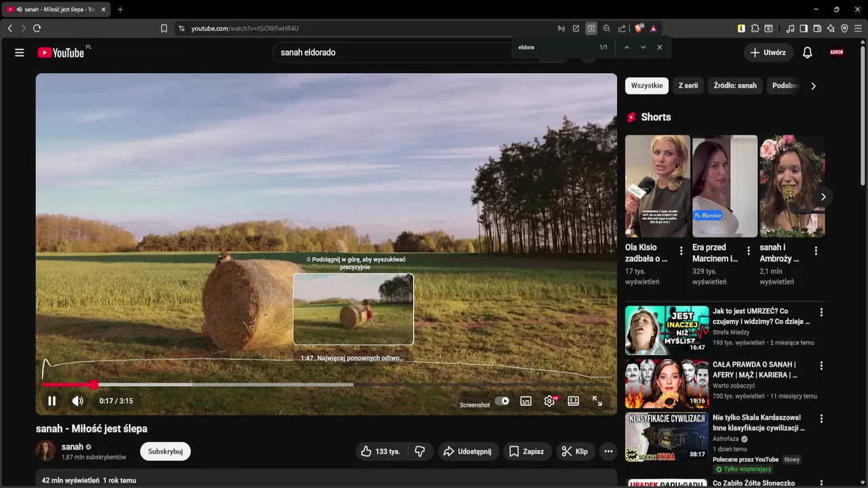Reload the page
This screenshot has width=868, height=488.
click(37, 28)
